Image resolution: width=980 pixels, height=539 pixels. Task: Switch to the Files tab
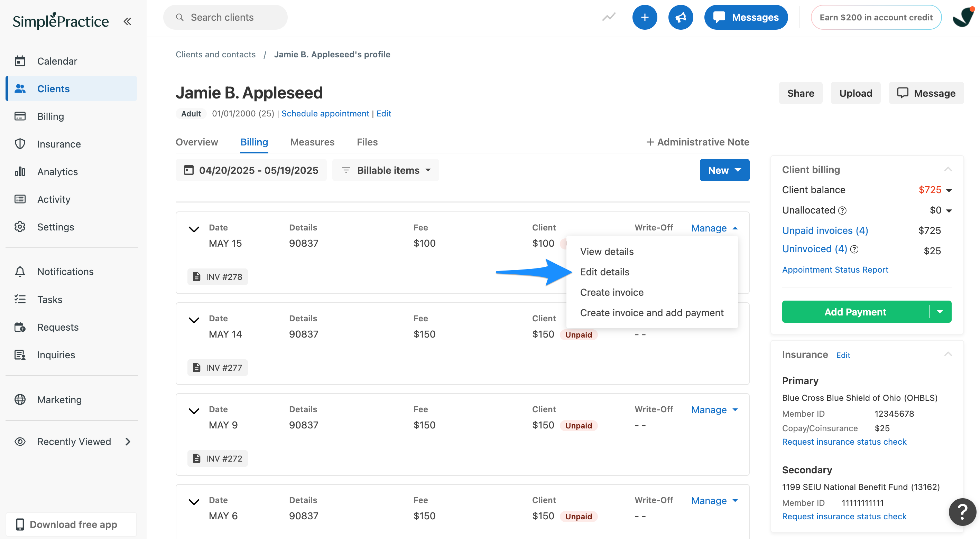[367, 142]
